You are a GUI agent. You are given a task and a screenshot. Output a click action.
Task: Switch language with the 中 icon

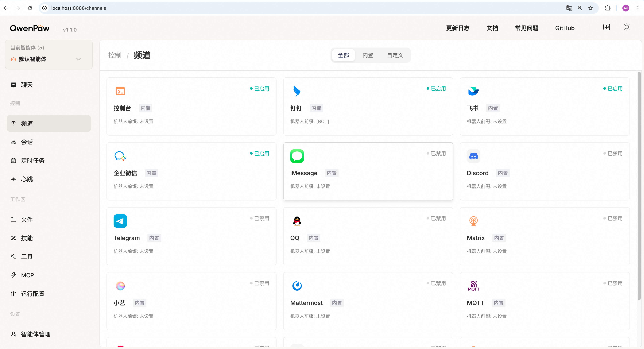(606, 27)
